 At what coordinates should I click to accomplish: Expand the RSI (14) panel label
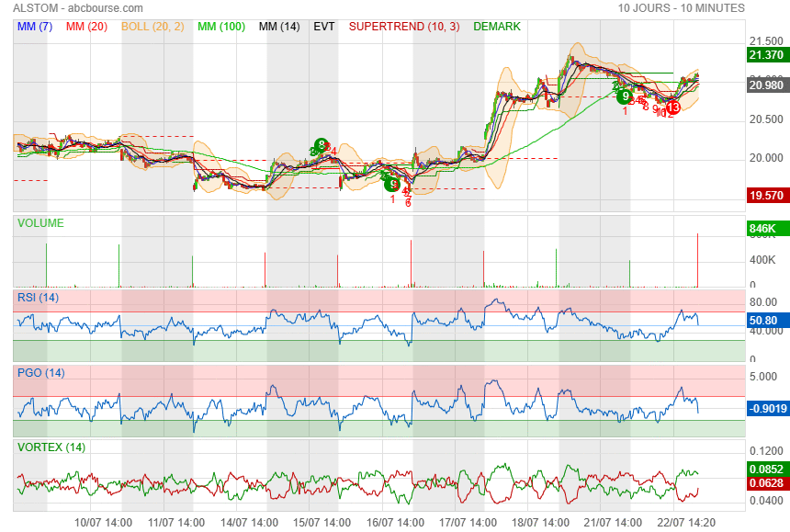point(38,297)
